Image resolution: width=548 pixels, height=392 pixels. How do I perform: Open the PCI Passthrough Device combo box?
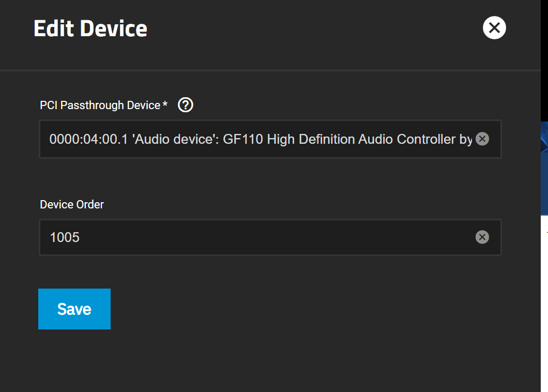point(270,139)
